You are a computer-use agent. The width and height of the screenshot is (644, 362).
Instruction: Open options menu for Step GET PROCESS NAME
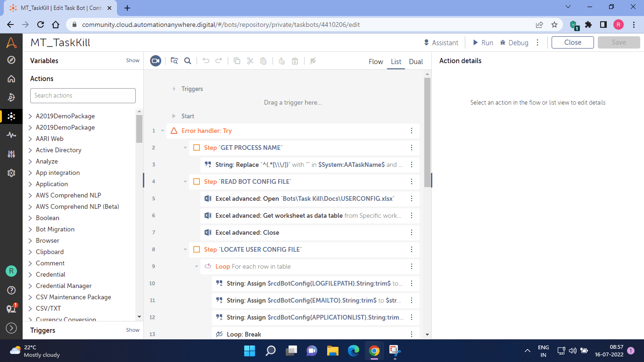[x=412, y=148]
